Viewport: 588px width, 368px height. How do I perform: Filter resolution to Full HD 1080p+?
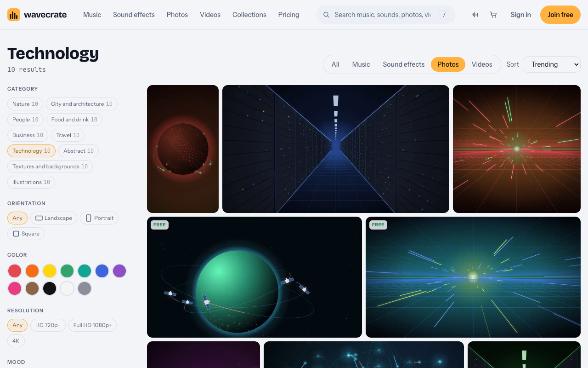(92, 325)
